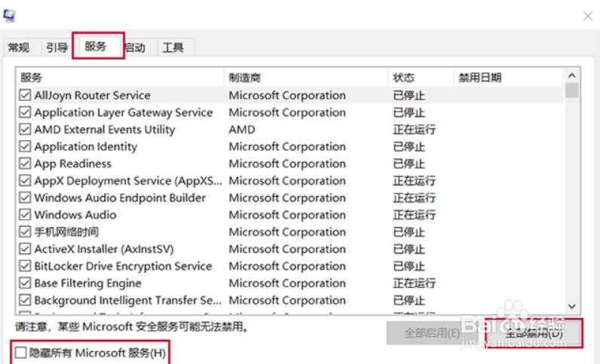Select the 服务 tab
This screenshot has width=600, height=364.
coord(96,46)
